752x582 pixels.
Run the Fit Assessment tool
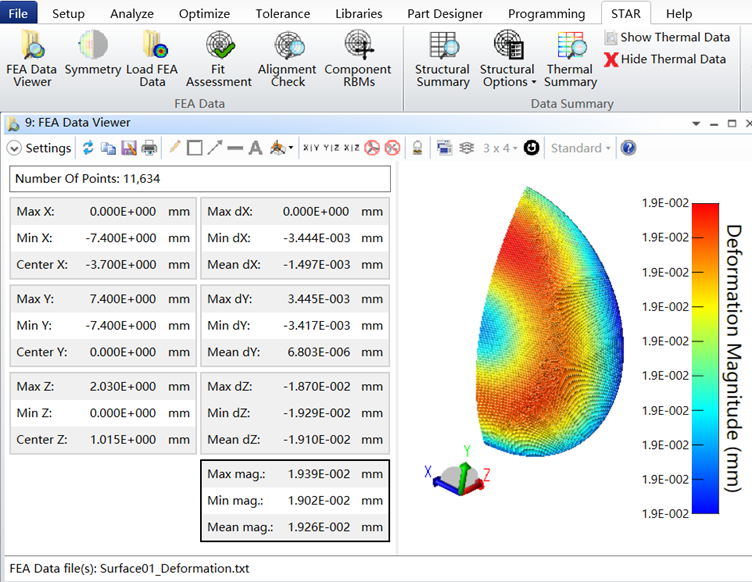coord(219,58)
